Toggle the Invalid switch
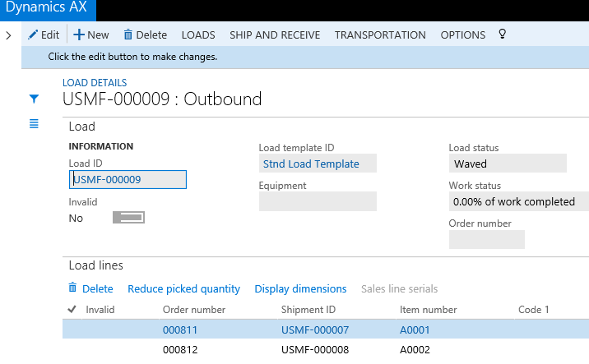 click(128, 218)
